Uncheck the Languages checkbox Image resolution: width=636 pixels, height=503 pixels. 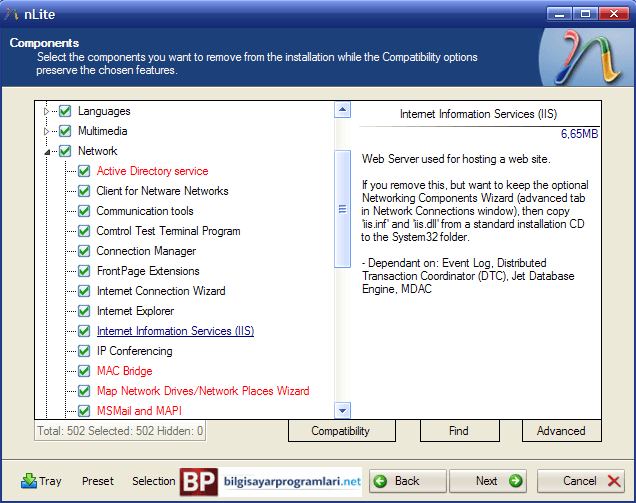click(x=65, y=111)
